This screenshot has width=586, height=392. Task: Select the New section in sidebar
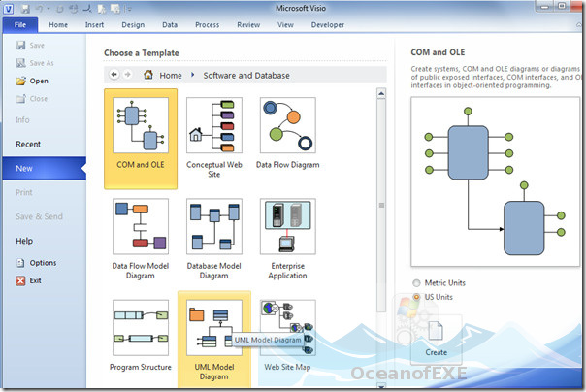point(44,168)
